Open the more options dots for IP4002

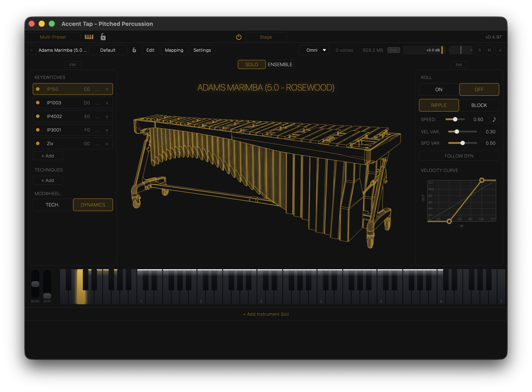point(97,116)
